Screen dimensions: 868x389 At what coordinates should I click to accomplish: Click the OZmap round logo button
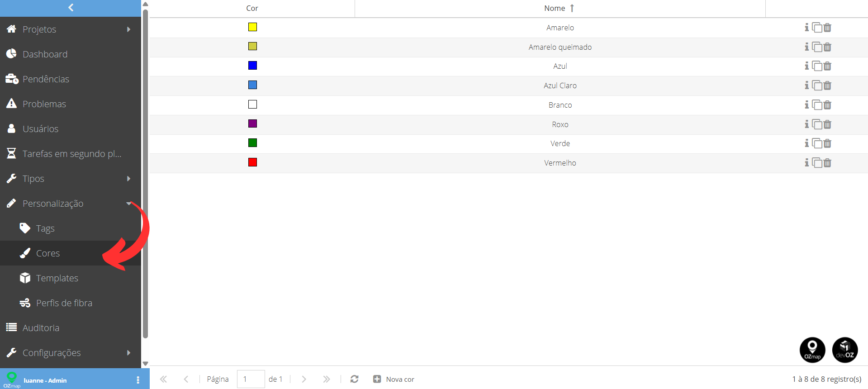click(812, 350)
